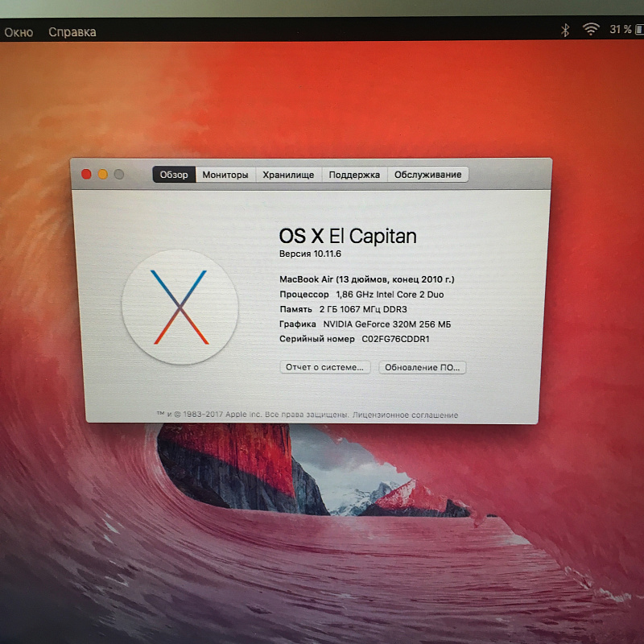Click the OS X El Capitan logo
The height and width of the screenshot is (644, 644).
180,307
